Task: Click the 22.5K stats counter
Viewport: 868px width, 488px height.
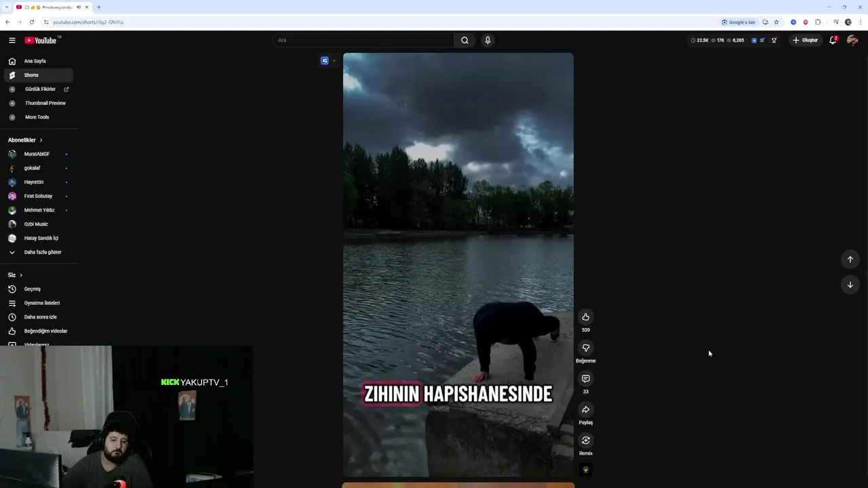Action: [700, 40]
